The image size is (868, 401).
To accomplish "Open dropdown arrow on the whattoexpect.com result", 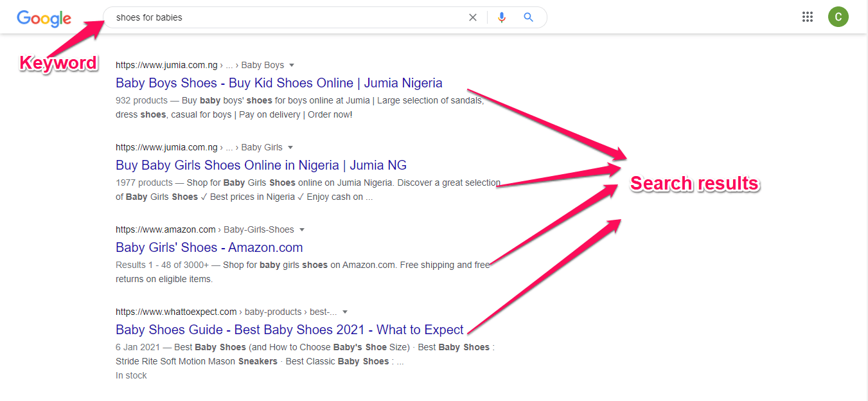I will point(345,312).
